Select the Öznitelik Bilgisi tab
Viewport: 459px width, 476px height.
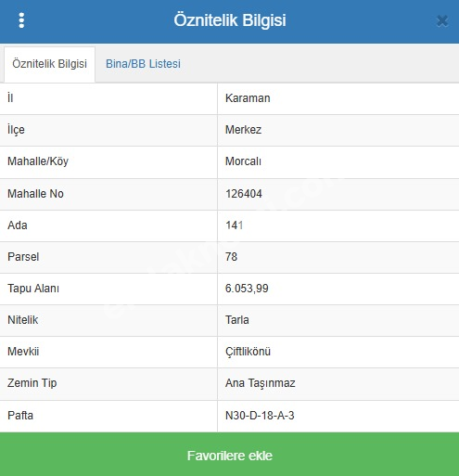coord(49,64)
